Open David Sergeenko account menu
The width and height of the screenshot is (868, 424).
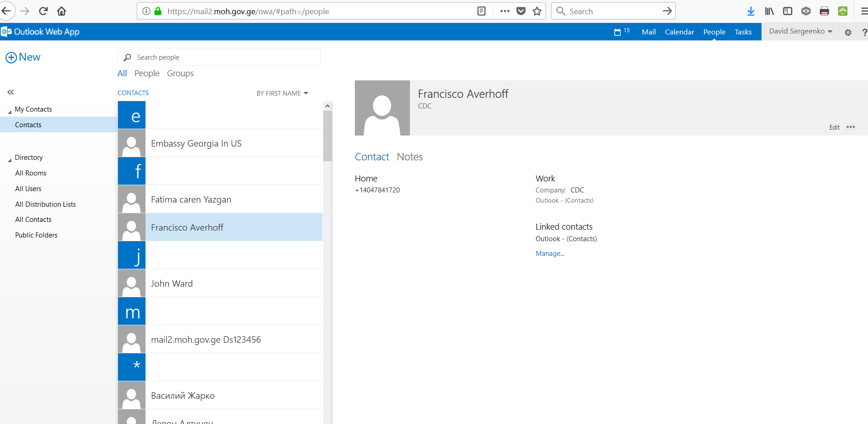coord(800,31)
